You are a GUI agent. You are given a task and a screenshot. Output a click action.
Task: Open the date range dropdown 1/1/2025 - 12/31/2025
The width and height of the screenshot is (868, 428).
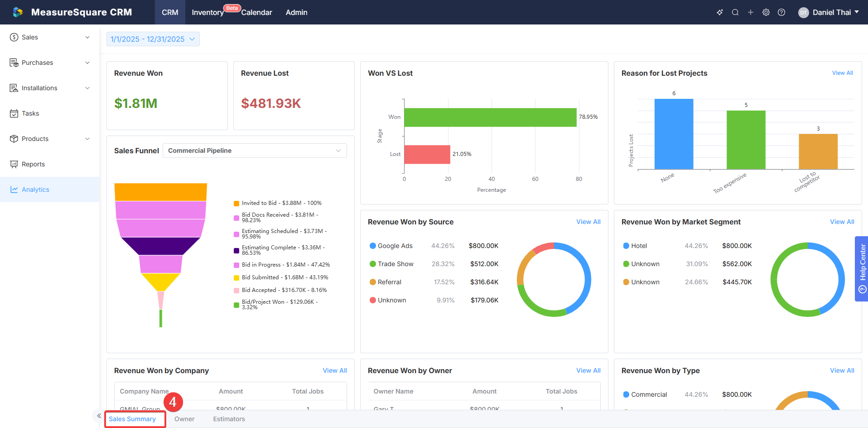(x=153, y=39)
